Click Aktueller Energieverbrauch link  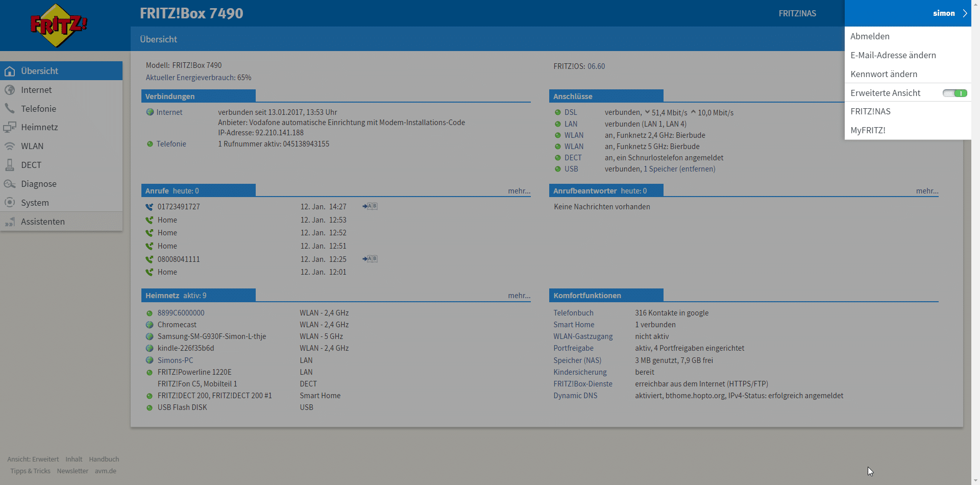(x=198, y=78)
